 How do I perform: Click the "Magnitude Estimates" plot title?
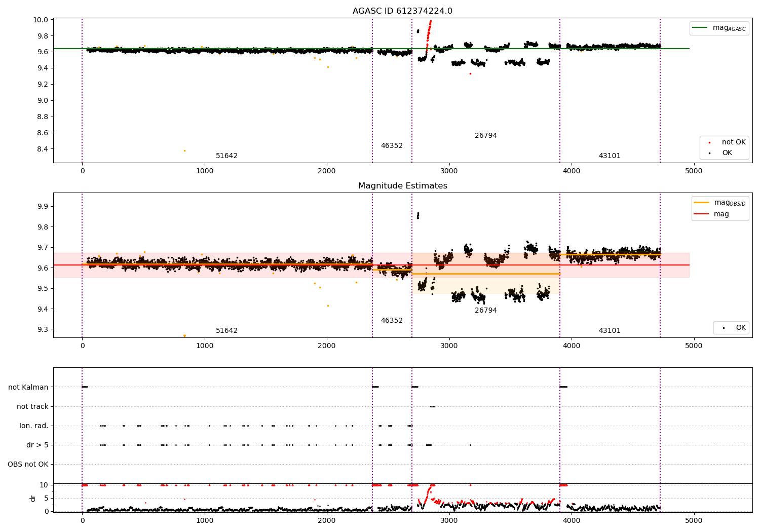pos(402,186)
